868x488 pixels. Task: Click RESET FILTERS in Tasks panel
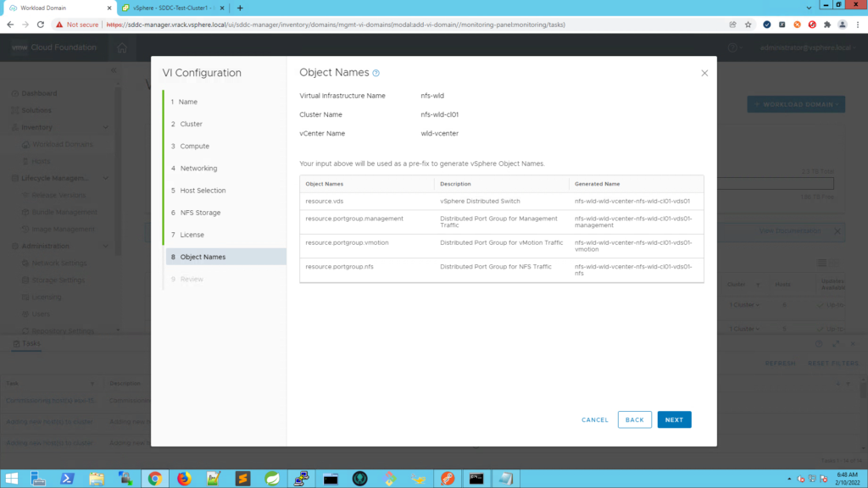tap(832, 363)
